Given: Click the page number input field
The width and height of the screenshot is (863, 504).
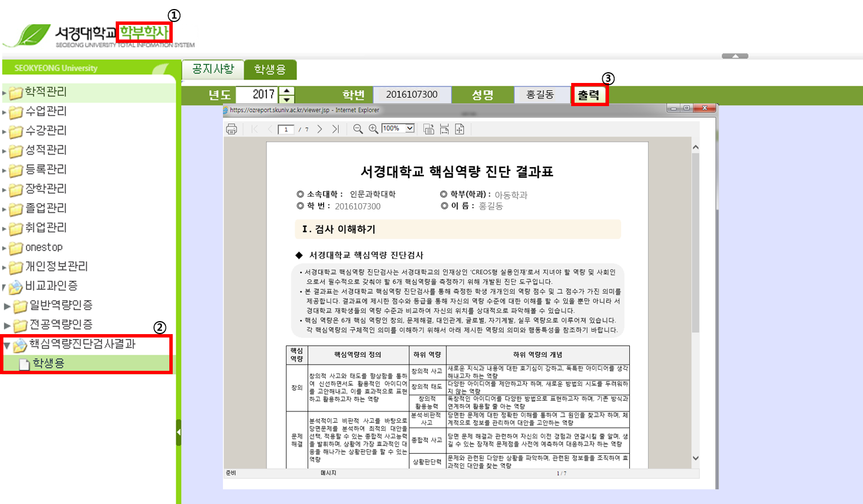Looking at the screenshot, I should 286,129.
